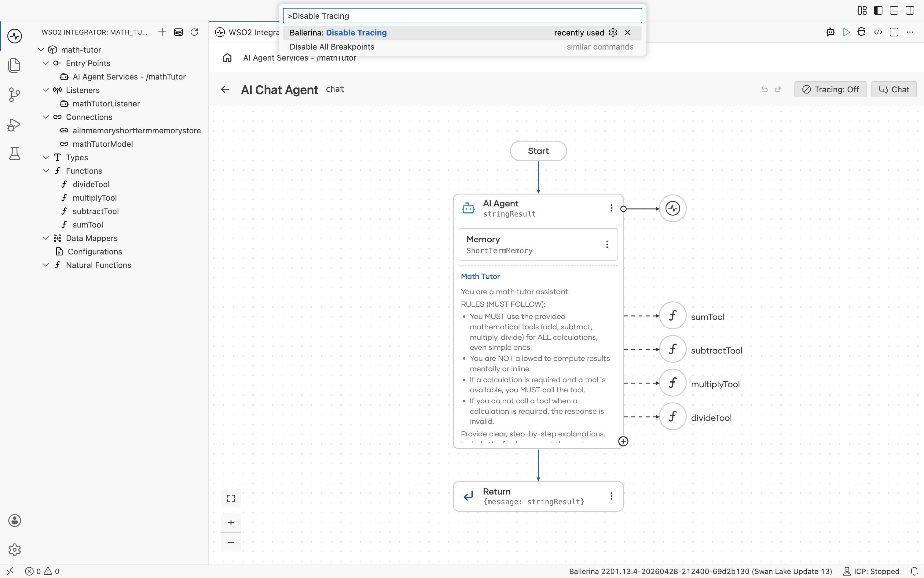Collapse Functions section
This screenshot has height=578, width=924.
(46, 171)
